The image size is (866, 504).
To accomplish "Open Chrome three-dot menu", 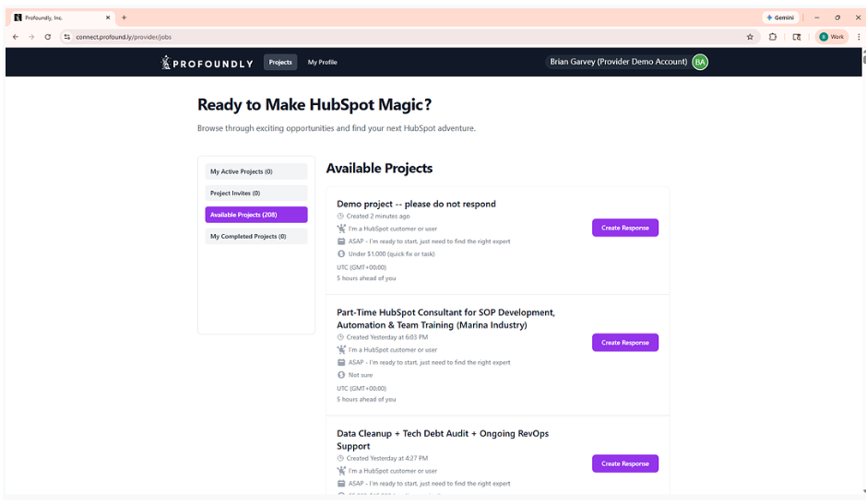I will coord(859,37).
